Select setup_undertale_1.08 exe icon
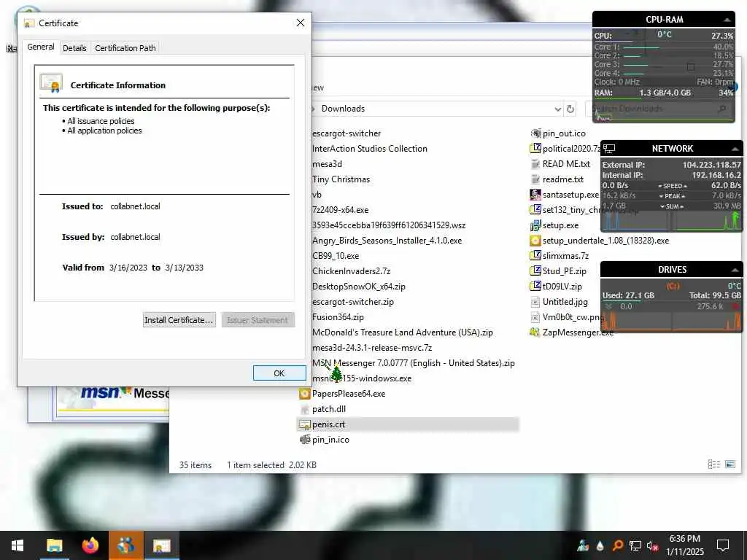Screen dimensions: 747x560 (535, 241)
